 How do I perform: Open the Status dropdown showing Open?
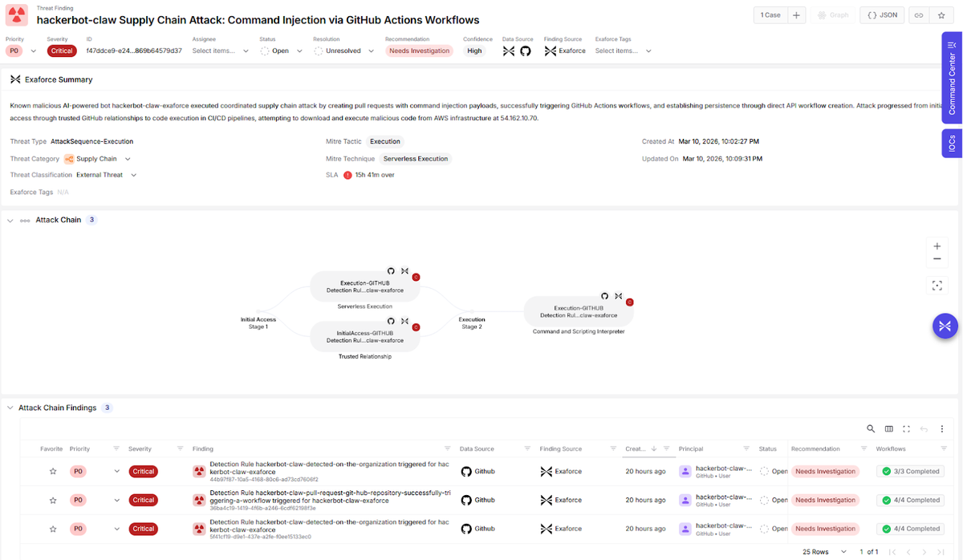coord(281,51)
